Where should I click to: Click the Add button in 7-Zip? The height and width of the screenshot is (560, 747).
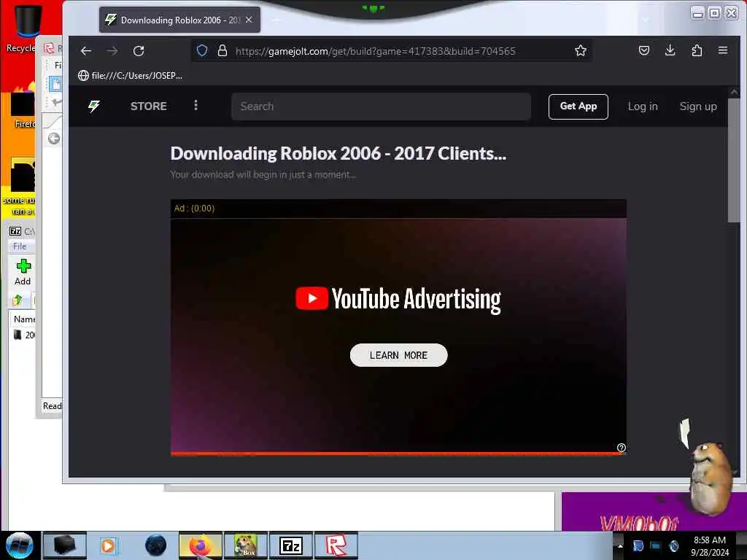coord(23,273)
